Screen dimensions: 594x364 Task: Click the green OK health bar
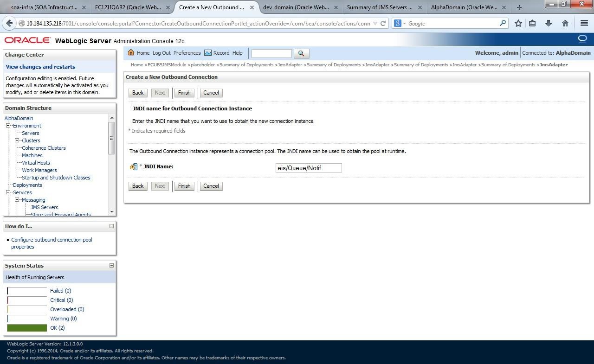pos(27,328)
